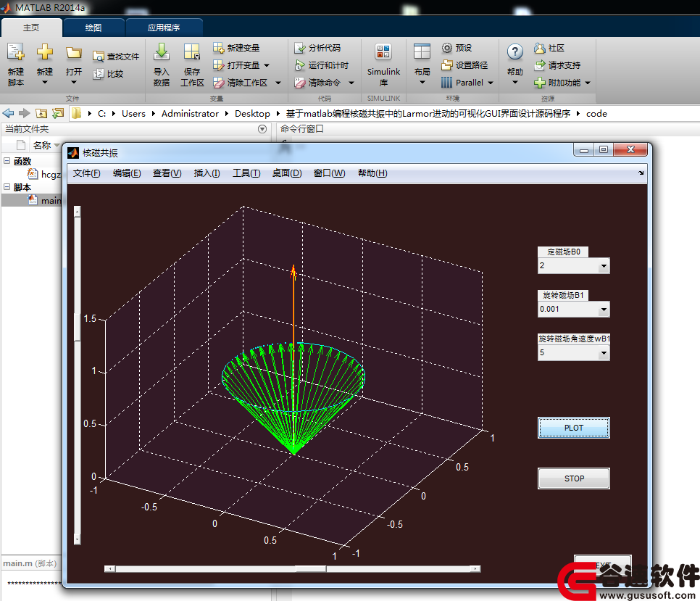The width and height of the screenshot is (700, 601).
Task: Open the Simulink 库 library icon
Action: tap(383, 51)
